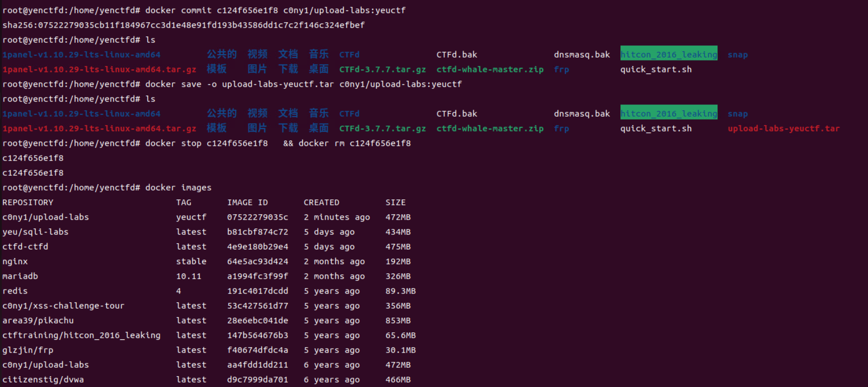
Task: Click the ctfd-whale-master.zip file in the second listing
Action: point(490,129)
